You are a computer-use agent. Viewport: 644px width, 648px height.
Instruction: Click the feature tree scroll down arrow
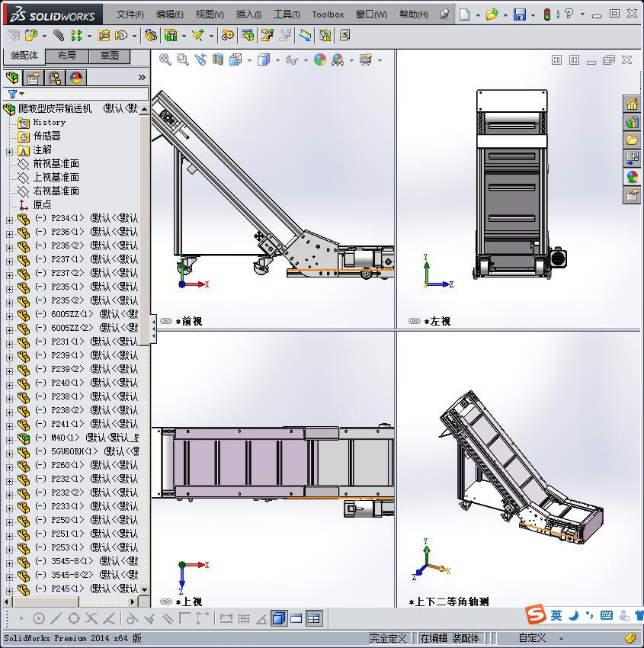point(144,590)
